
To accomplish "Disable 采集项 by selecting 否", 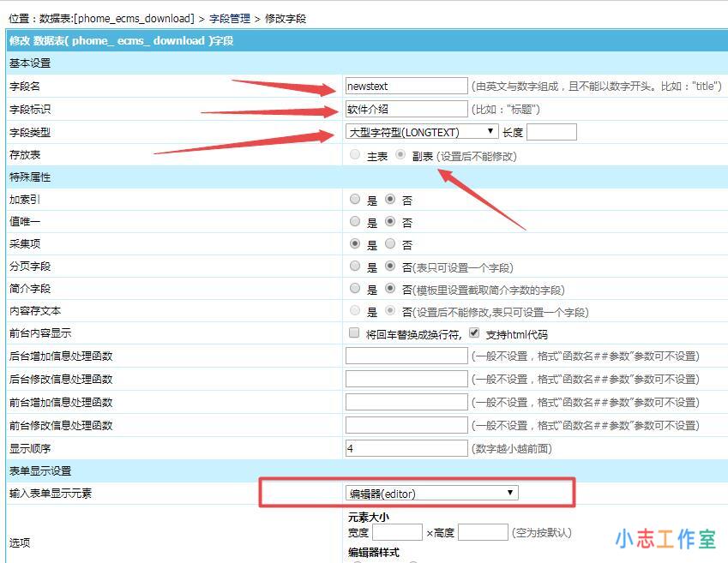I will [x=388, y=243].
